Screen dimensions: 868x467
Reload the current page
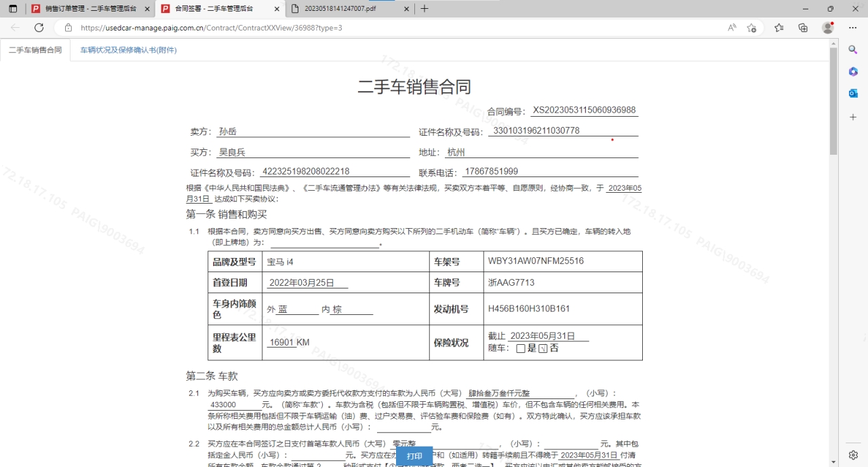coord(39,28)
